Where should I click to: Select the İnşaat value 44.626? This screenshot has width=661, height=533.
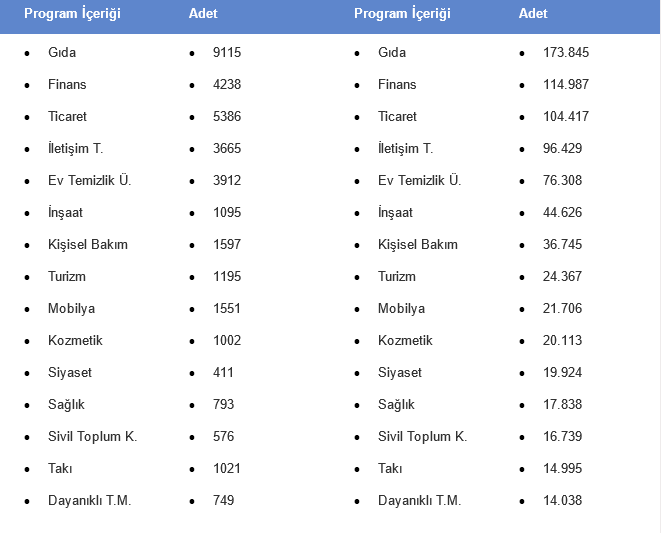click(x=563, y=212)
